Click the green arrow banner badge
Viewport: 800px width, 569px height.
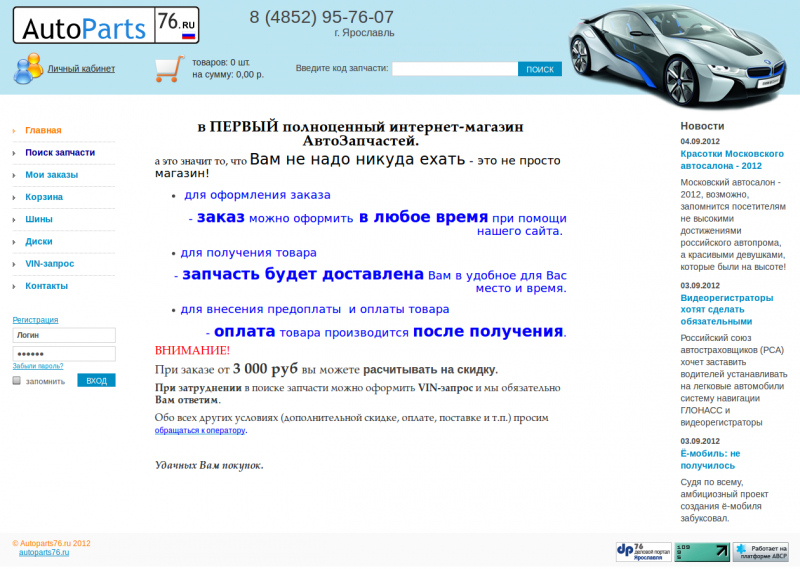pos(702,551)
